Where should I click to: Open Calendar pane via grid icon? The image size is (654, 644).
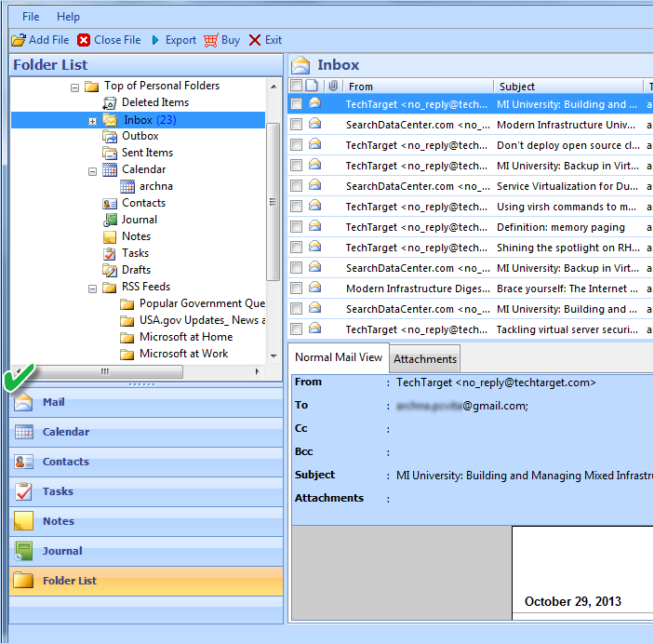coord(24,432)
